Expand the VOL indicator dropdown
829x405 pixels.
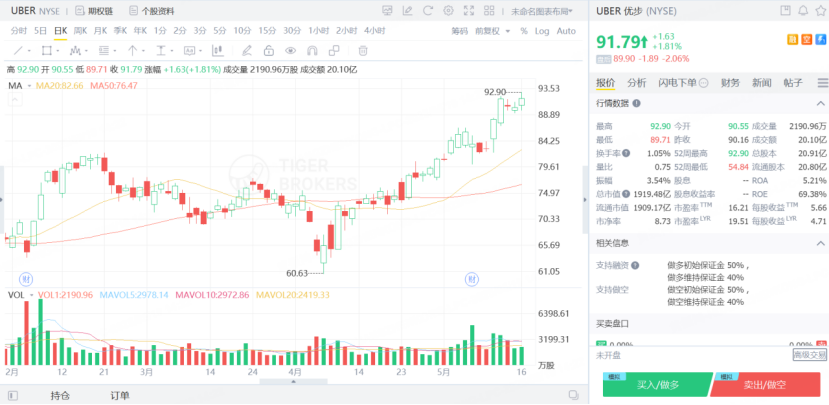(x=32, y=294)
